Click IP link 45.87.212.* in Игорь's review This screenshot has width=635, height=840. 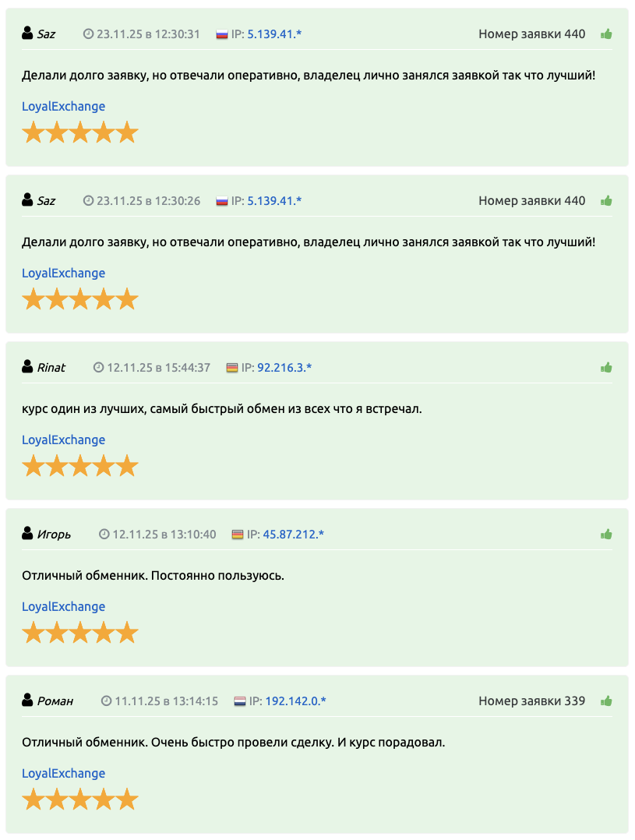(294, 535)
